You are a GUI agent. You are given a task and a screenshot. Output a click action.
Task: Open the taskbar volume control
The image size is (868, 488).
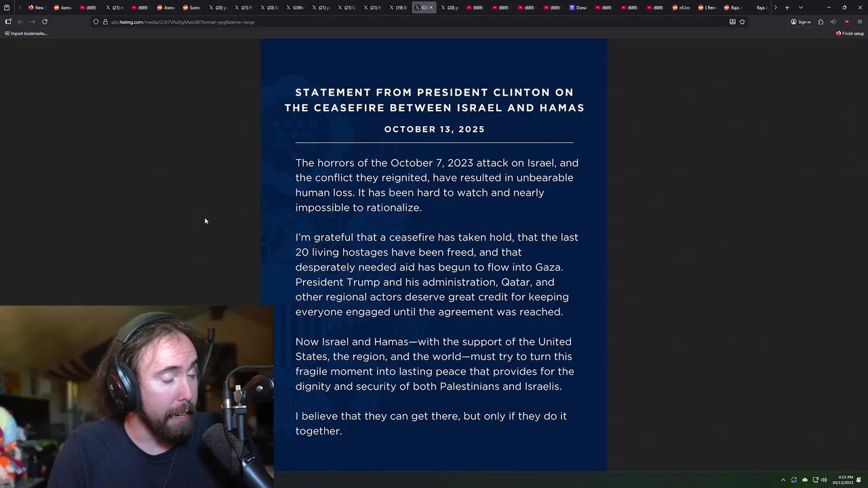coord(824,480)
